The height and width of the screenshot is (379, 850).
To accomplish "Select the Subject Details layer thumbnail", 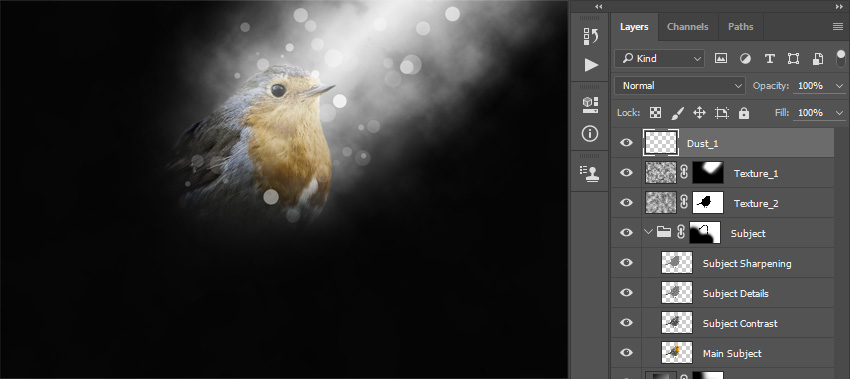I will pyautogui.click(x=677, y=292).
